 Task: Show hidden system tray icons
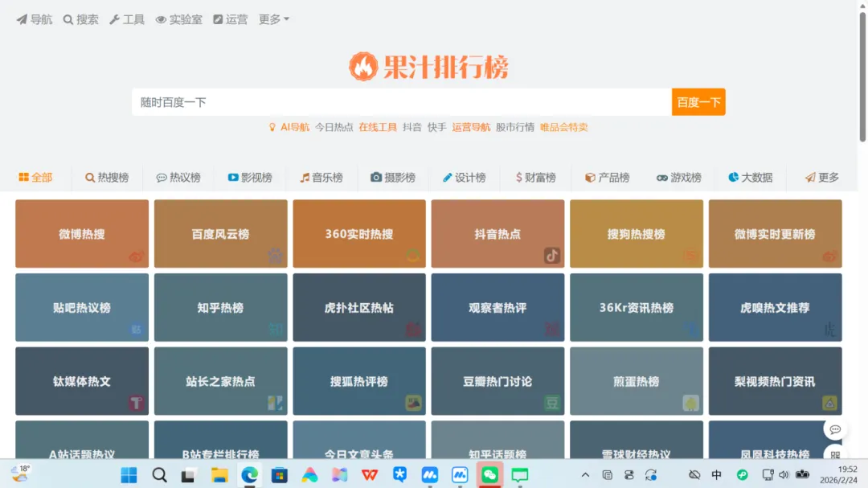[x=585, y=474]
